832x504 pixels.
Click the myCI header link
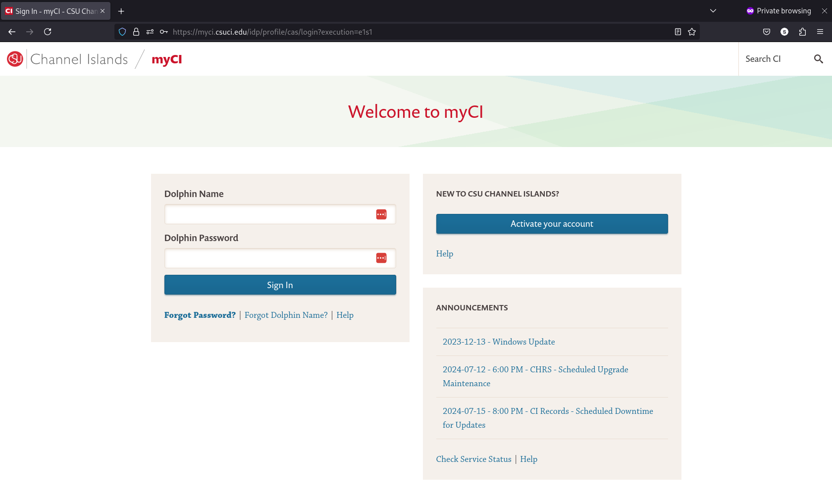pyautogui.click(x=167, y=59)
